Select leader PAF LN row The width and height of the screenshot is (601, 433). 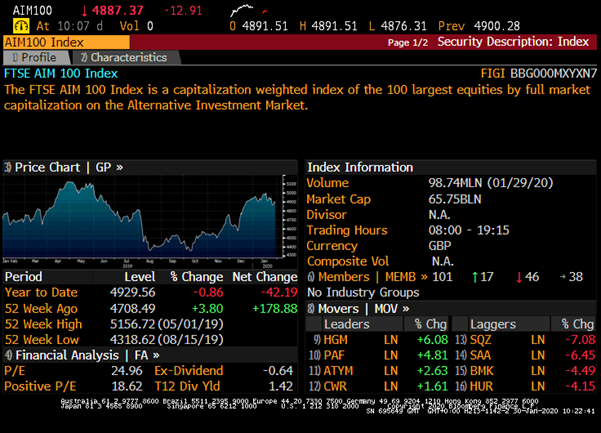coord(378,355)
